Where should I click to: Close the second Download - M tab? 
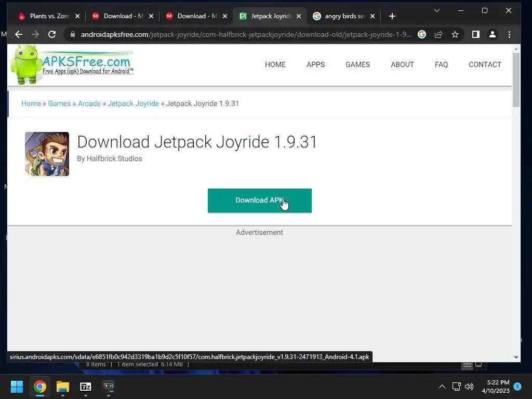point(225,16)
